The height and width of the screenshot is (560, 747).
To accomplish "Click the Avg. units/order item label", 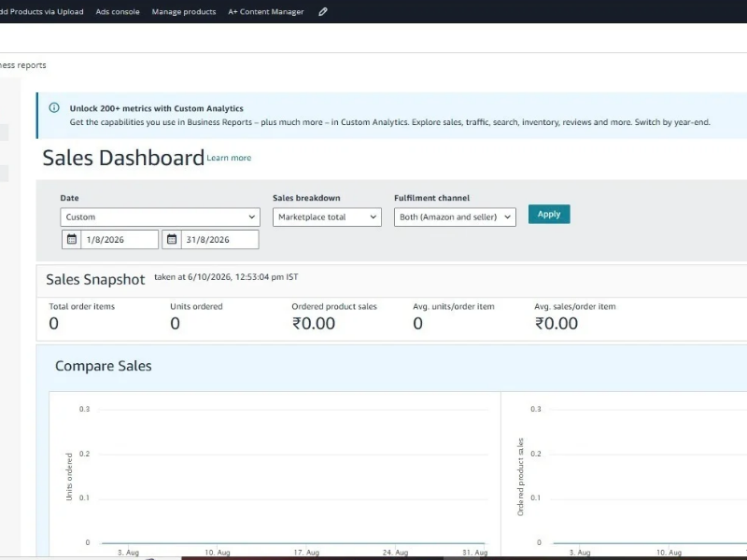I will click(454, 307).
